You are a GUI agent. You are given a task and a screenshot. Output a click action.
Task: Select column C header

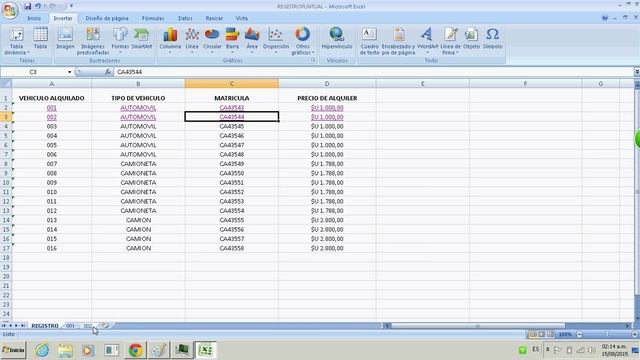tap(231, 84)
